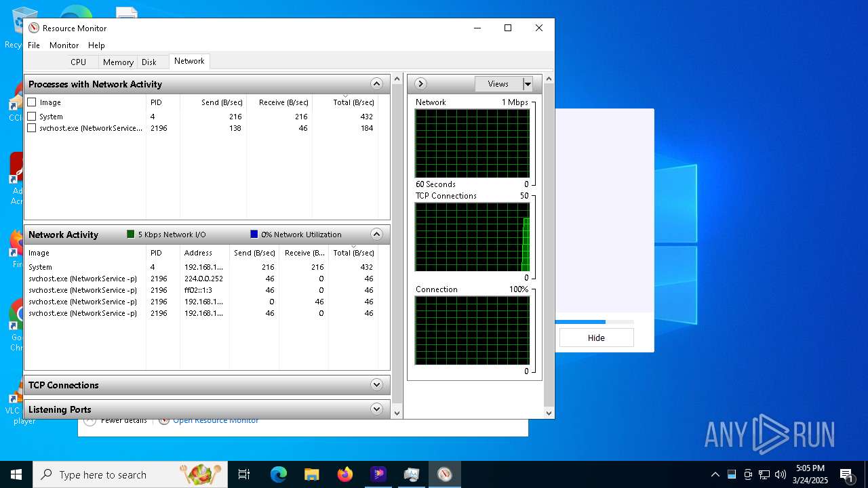Image resolution: width=868 pixels, height=488 pixels.
Task: Sort processes by Total (B/sec) column
Action: click(x=344, y=102)
